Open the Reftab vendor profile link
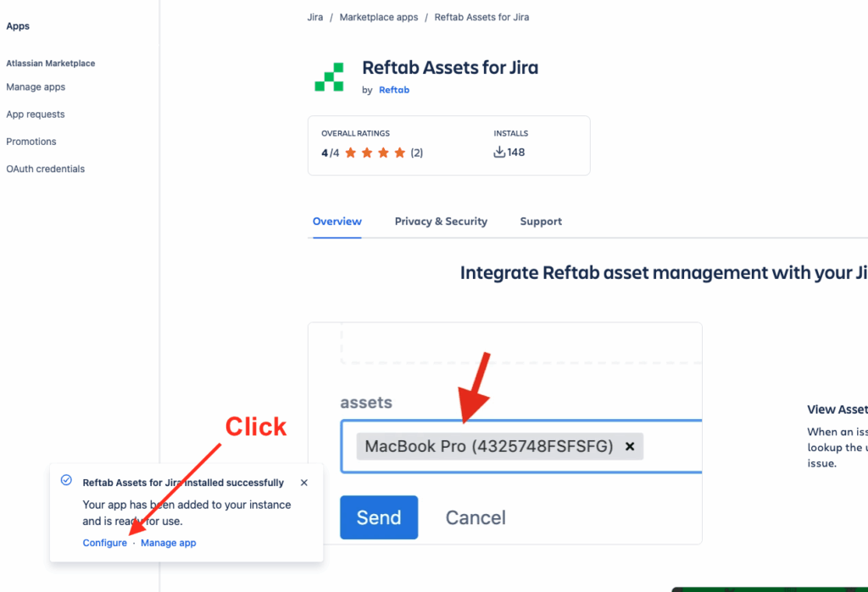868x592 pixels. click(x=393, y=89)
